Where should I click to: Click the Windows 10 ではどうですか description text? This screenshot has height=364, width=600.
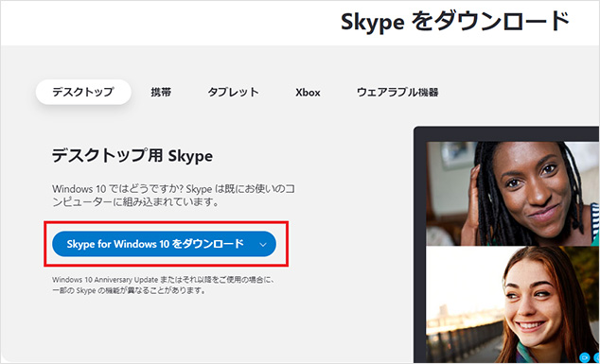click(x=173, y=195)
